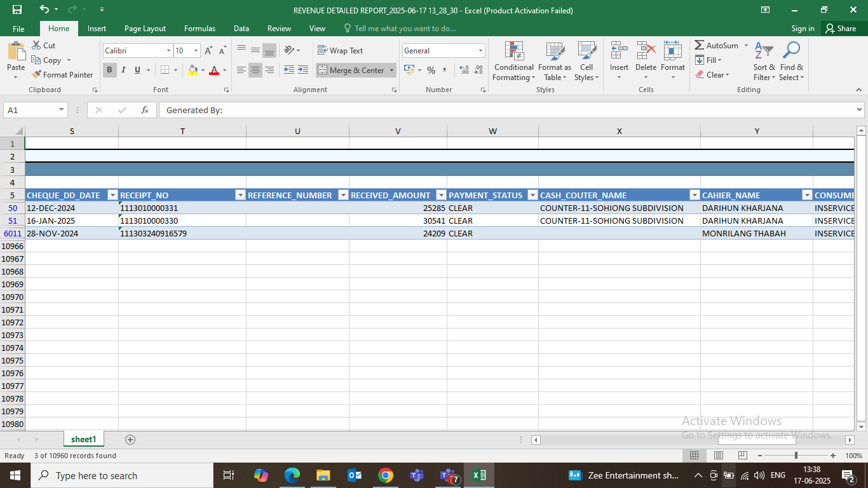The height and width of the screenshot is (488, 868).
Task: Add a new sheet with plus icon
Action: pyautogui.click(x=130, y=440)
